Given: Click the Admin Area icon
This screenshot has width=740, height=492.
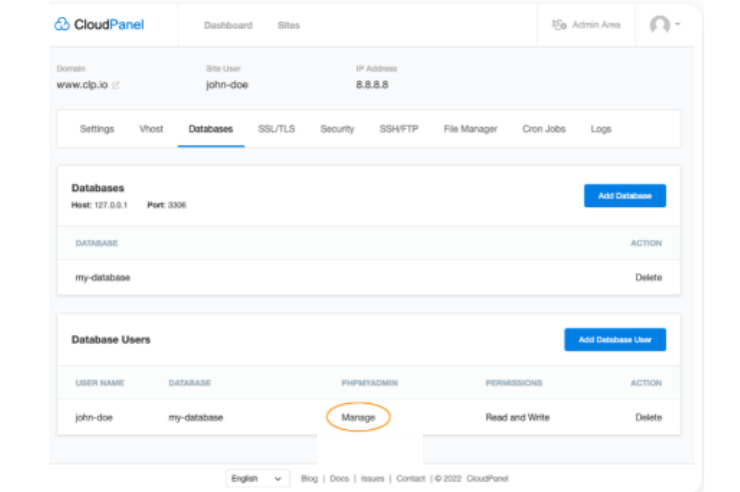Looking at the screenshot, I should tap(559, 25).
